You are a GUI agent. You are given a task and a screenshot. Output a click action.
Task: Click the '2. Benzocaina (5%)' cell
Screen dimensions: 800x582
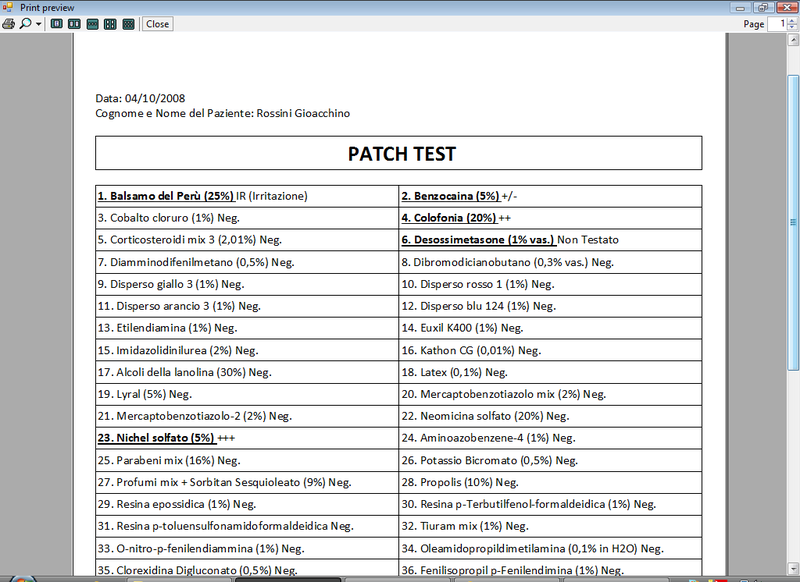click(551, 196)
